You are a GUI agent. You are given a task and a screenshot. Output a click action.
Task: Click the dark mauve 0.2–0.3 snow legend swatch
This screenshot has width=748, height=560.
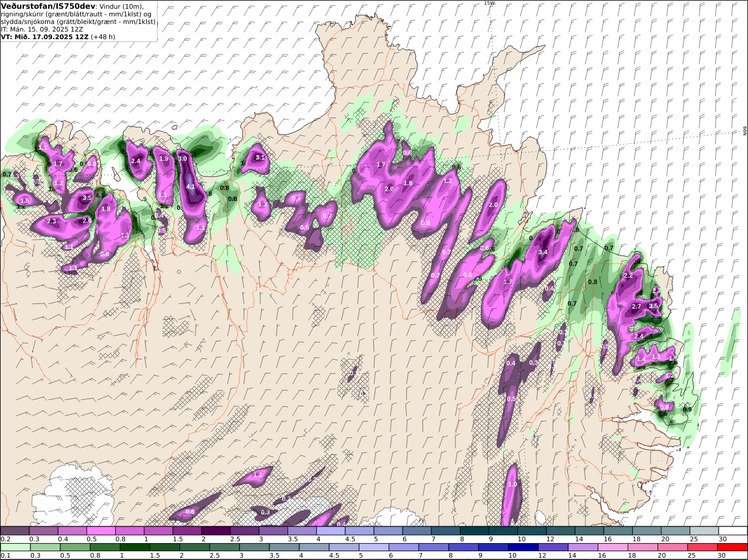(15, 531)
